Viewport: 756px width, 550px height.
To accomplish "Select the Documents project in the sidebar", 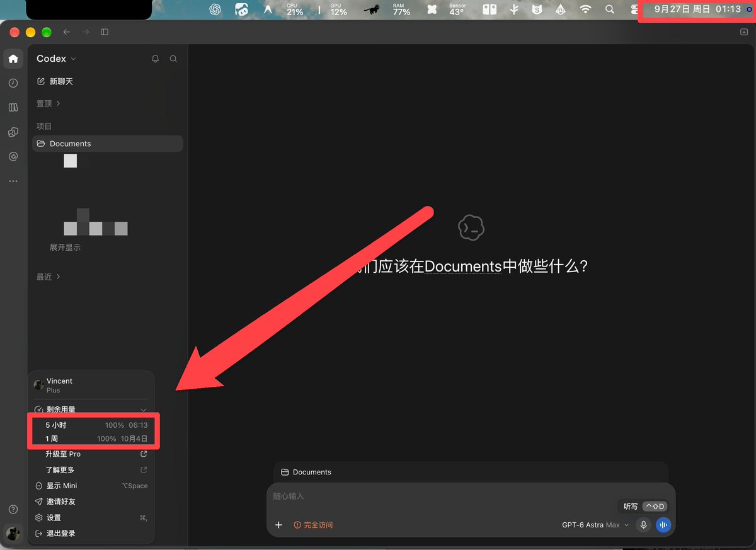I will click(108, 144).
